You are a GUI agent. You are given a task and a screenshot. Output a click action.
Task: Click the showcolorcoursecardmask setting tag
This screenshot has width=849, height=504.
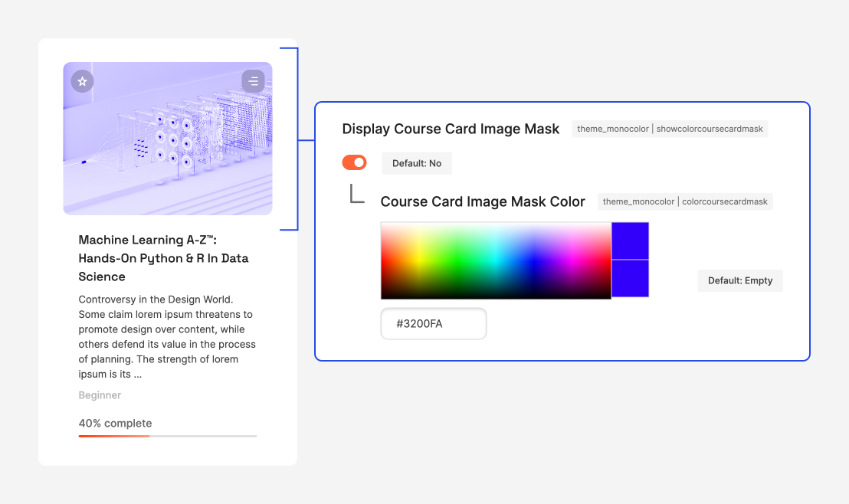tap(670, 129)
